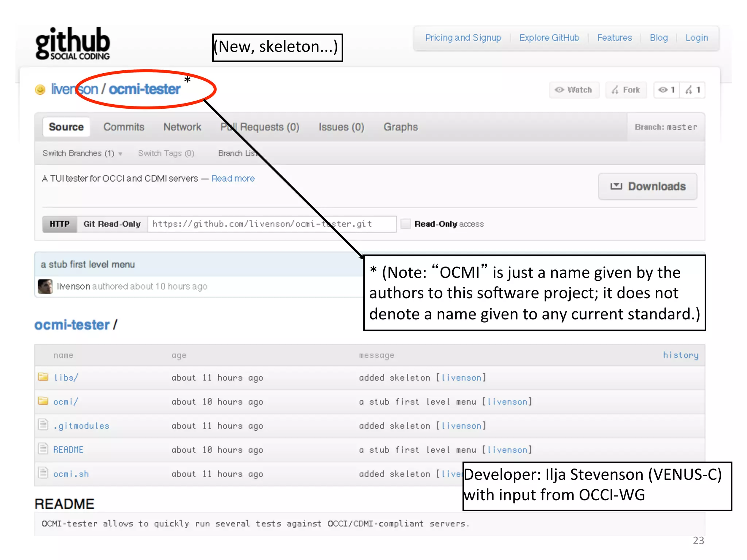Open the 'a stub first level menu' commit
Screen dimensions: 747x560
click(88, 264)
